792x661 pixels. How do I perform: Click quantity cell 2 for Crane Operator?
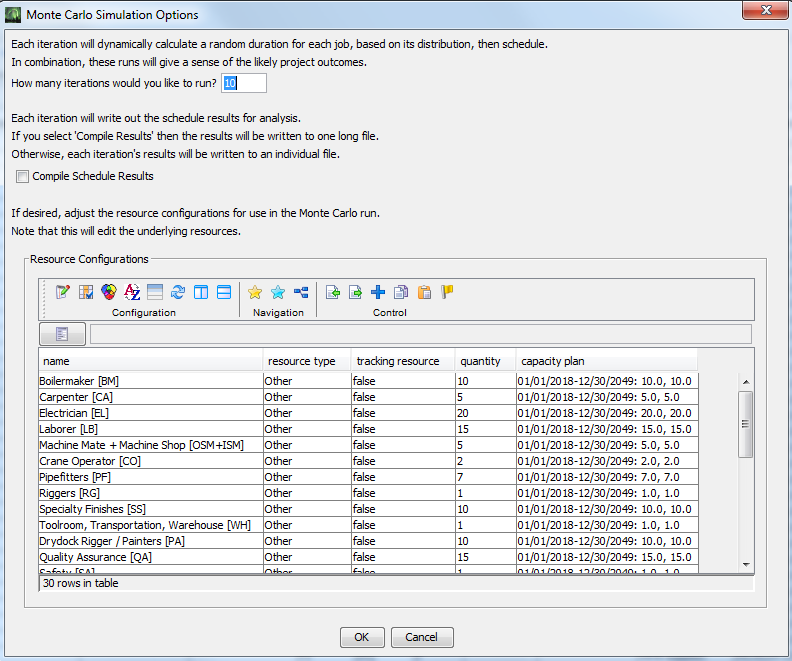[485, 461]
